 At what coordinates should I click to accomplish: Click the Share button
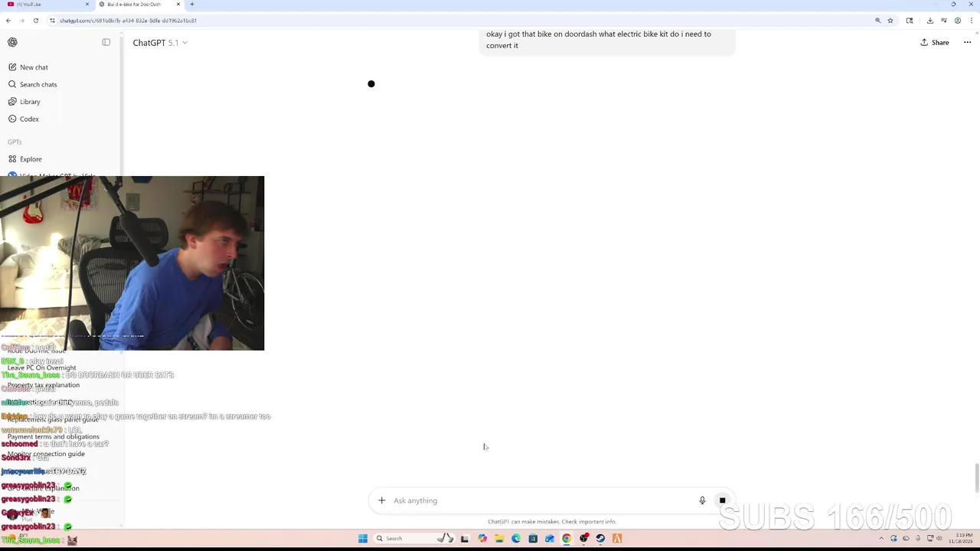coord(935,43)
